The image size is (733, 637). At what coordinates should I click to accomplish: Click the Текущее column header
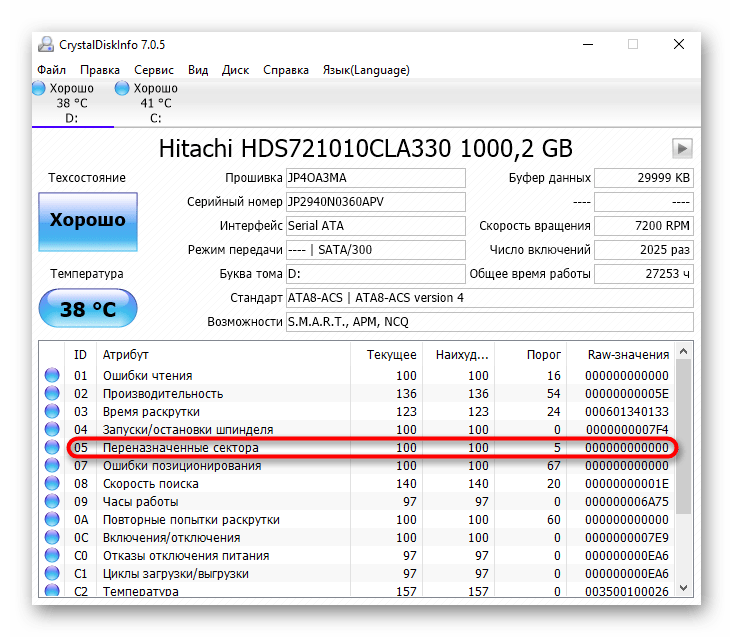coord(387,355)
